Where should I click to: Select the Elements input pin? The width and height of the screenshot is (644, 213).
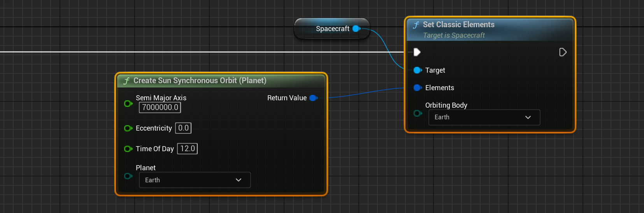[418, 88]
